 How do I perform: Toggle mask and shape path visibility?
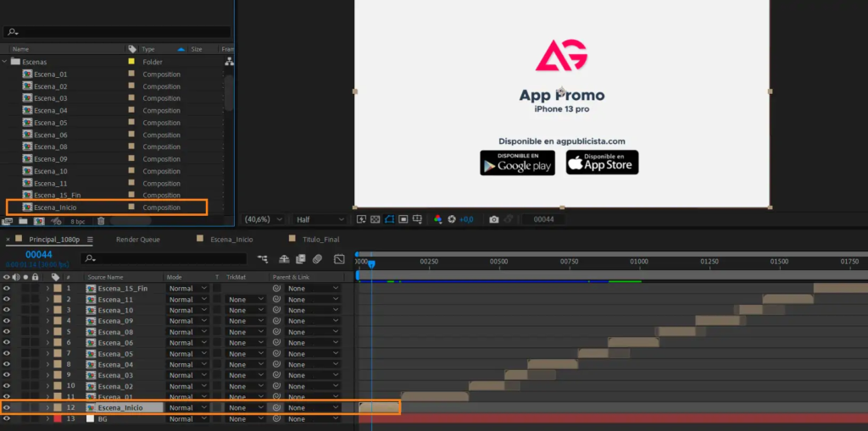point(389,219)
